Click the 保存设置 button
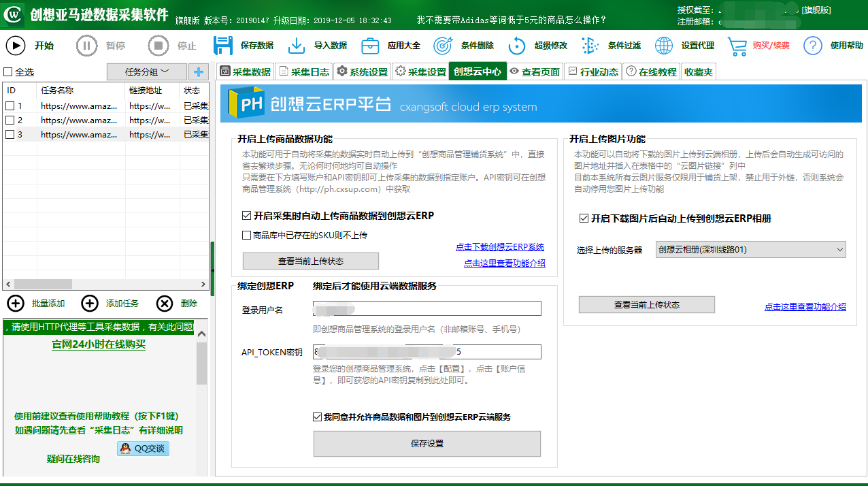 tap(427, 444)
